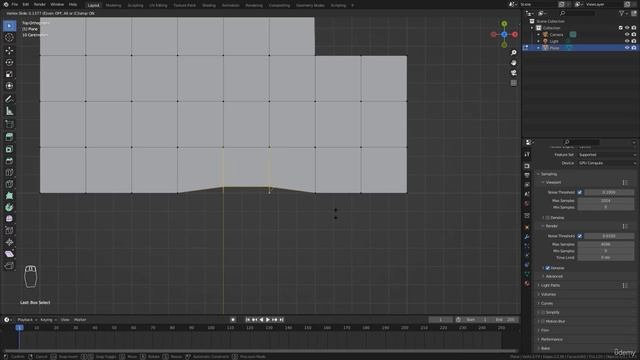The height and width of the screenshot is (360, 640).
Task: Select the Select Box tool
Action: click(x=9, y=26)
